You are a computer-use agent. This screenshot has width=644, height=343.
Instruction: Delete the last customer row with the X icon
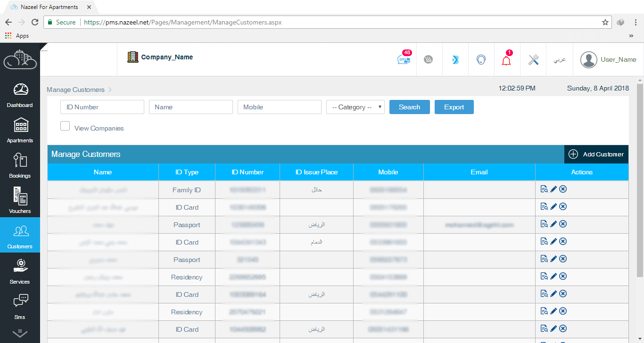pyautogui.click(x=562, y=328)
